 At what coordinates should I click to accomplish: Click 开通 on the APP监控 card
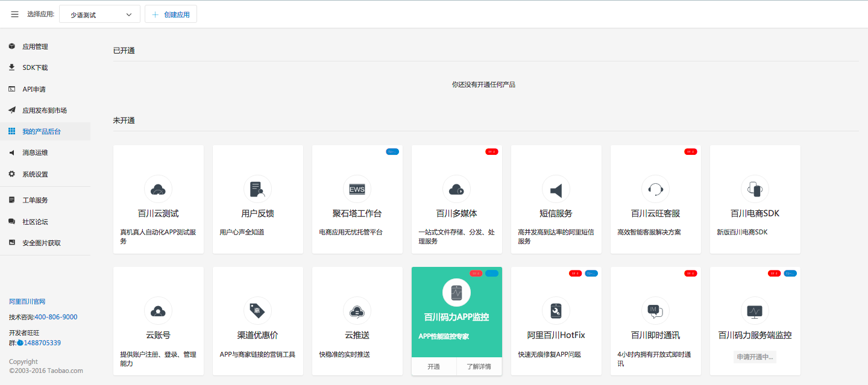(434, 366)
